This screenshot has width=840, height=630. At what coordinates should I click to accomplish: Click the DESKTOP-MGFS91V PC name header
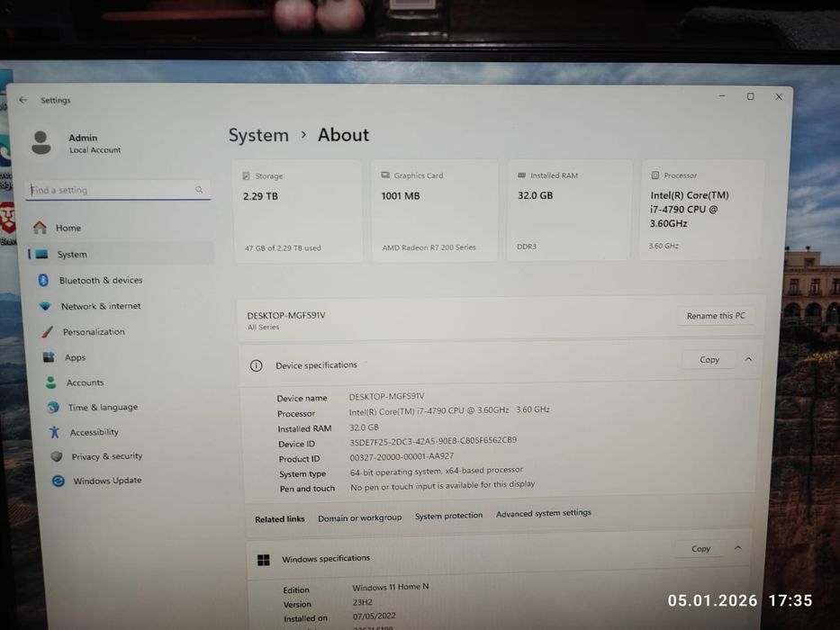pyautogui.click(x=286, y=316)
